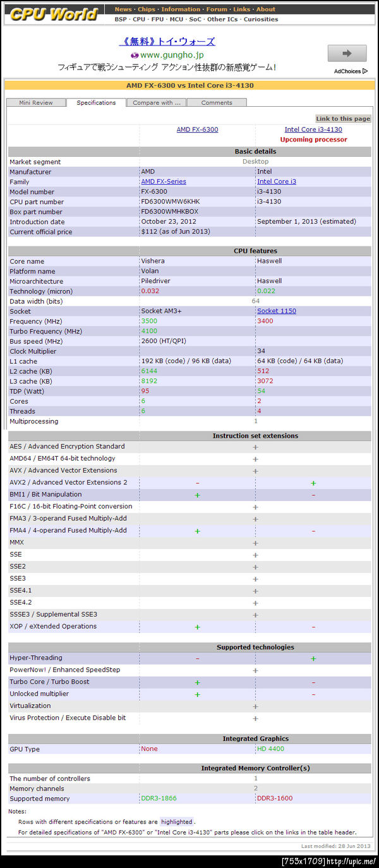Open the Information menu item
This screenshot has height=868, width=379.
pyautogui.click(x=180, y=9)
